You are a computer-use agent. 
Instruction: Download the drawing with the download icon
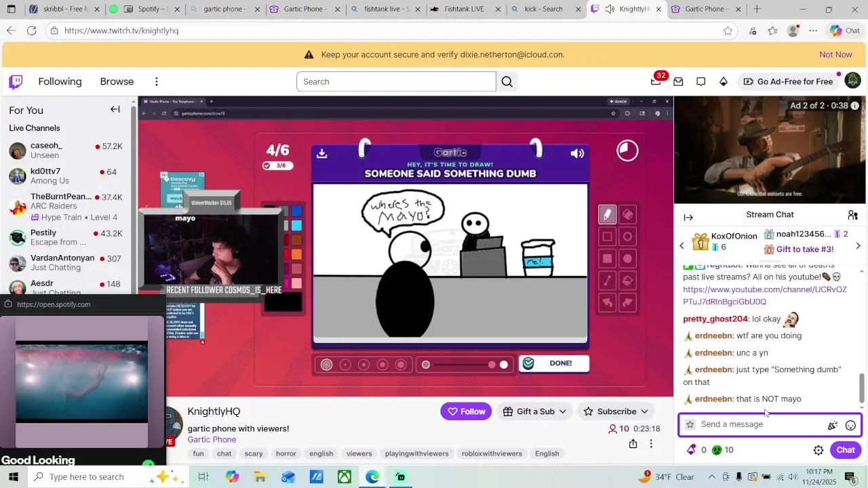click(x=322, y=153)
